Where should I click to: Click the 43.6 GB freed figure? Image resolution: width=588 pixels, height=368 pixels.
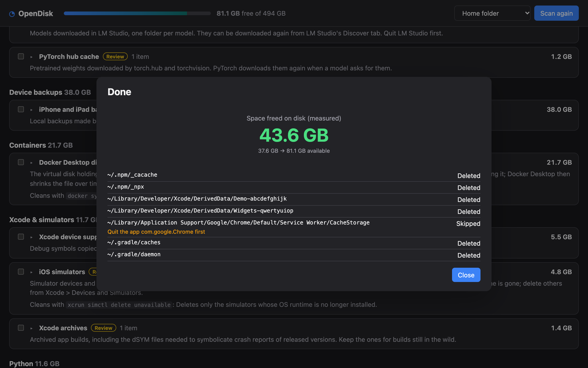[x=294, y=135]
